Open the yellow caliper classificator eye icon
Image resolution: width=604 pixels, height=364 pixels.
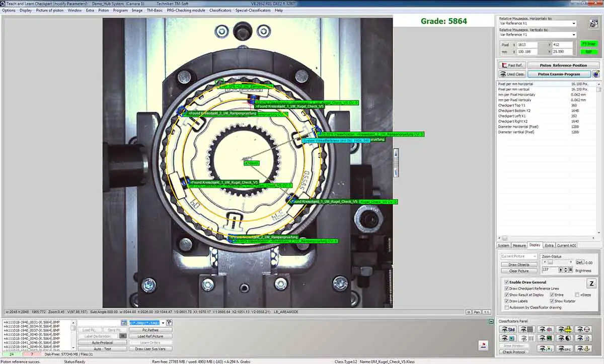click(x=564, y=329)
